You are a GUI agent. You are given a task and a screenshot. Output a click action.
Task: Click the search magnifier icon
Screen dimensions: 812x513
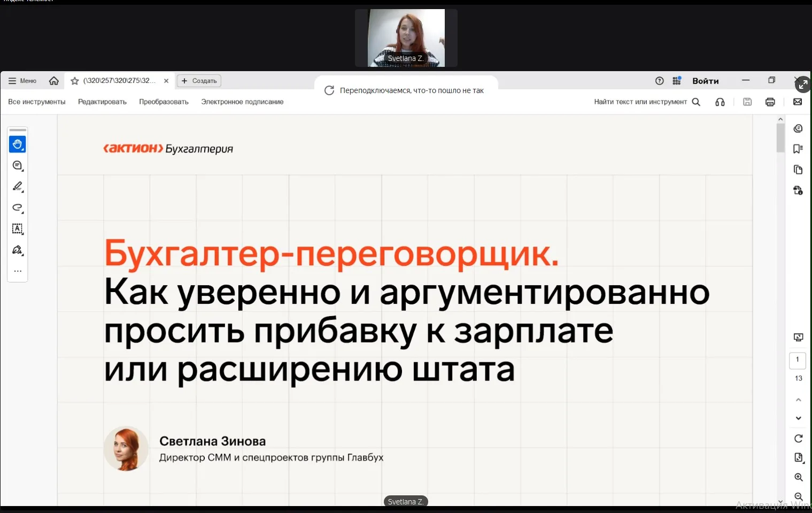click(x=696, y=102)
